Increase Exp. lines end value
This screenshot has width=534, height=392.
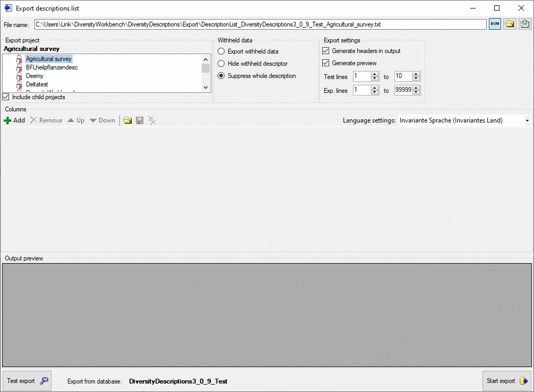(x=416, y=88)
